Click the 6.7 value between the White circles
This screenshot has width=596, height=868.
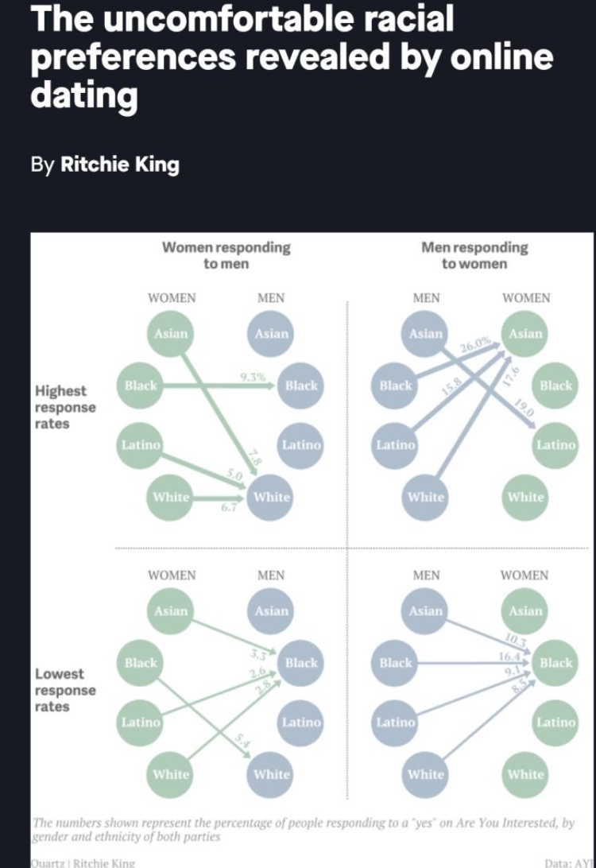click(229, 507)
